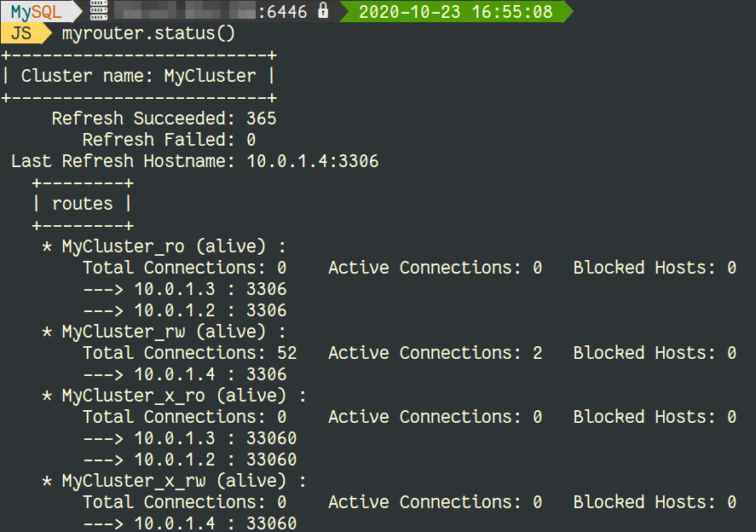Select the MyCluster_x_rw route line
Screen dimensions: 756x532
tap(174, 481)
